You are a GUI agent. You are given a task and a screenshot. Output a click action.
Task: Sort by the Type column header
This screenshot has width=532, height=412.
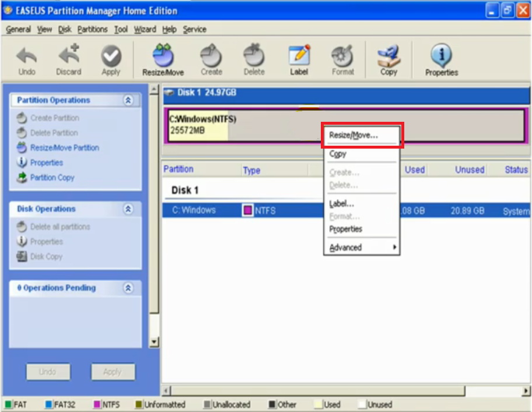coord(251,170)
